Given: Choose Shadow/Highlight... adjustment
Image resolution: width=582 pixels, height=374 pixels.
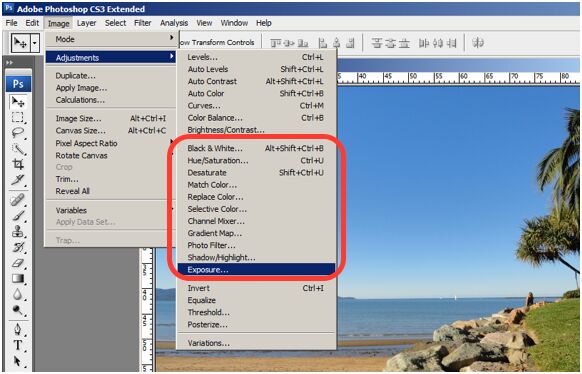Looking at the screenshot, I should click(x=256, y=257).
